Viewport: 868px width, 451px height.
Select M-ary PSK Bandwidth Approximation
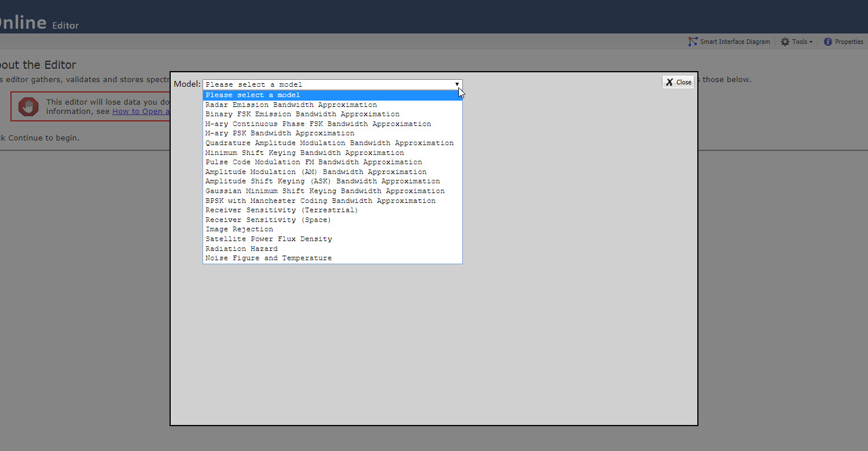(333, 134)
